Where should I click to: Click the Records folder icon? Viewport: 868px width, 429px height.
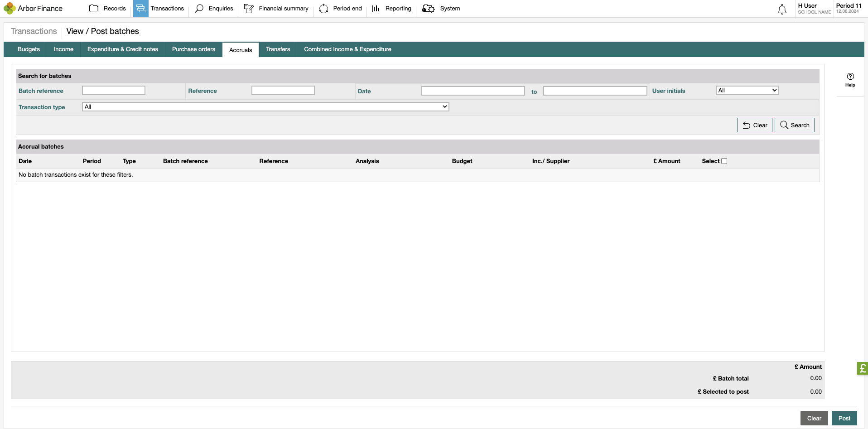click(x=94, y=9)
